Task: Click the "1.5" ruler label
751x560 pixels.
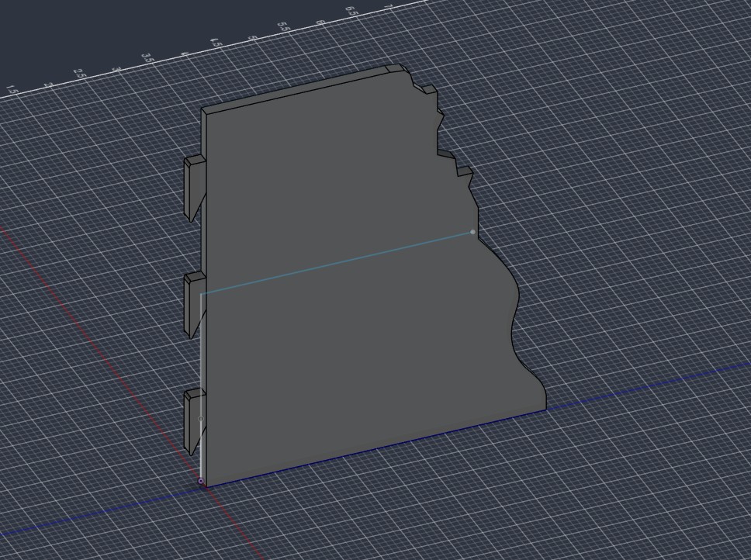Action: [x=12, y=91]
